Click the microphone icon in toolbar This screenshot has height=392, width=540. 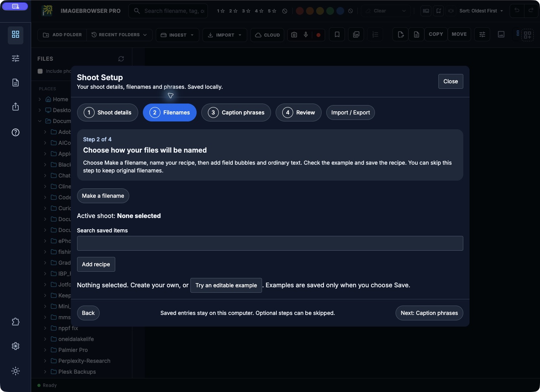point(306,35)
